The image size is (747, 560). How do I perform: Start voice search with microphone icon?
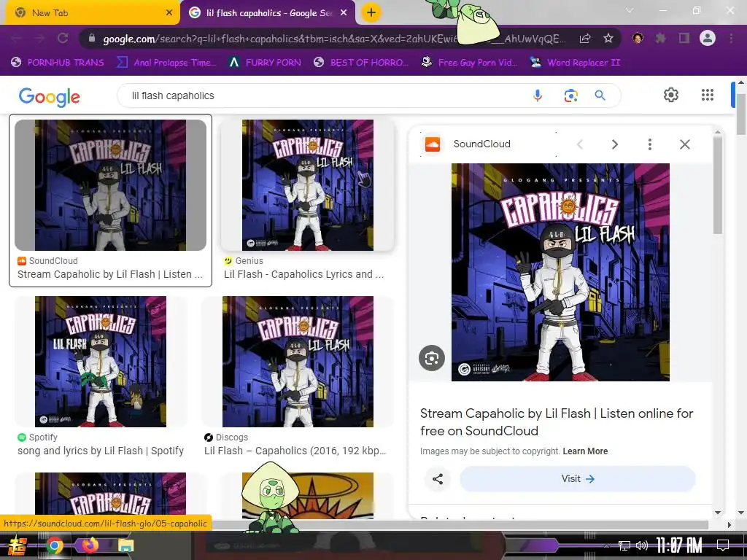click(538, 96)
